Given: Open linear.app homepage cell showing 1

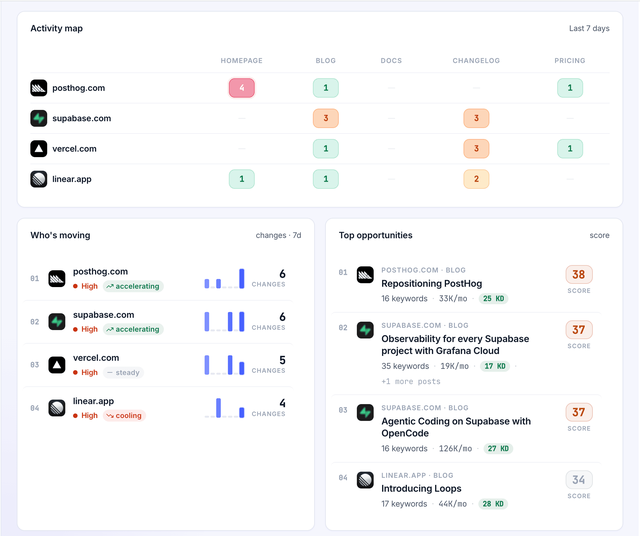Looking at the screenshot, I should point(242,179).
